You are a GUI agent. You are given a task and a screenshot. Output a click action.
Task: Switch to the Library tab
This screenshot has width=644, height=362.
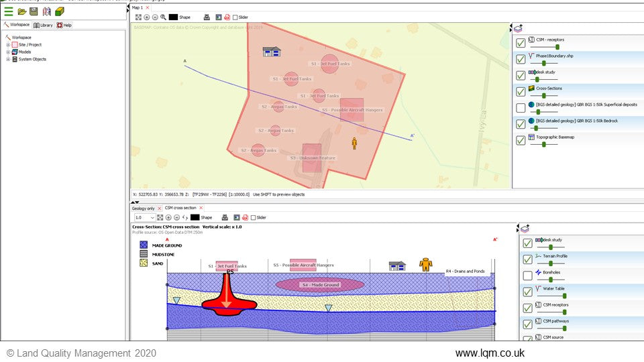click(43, 25)
